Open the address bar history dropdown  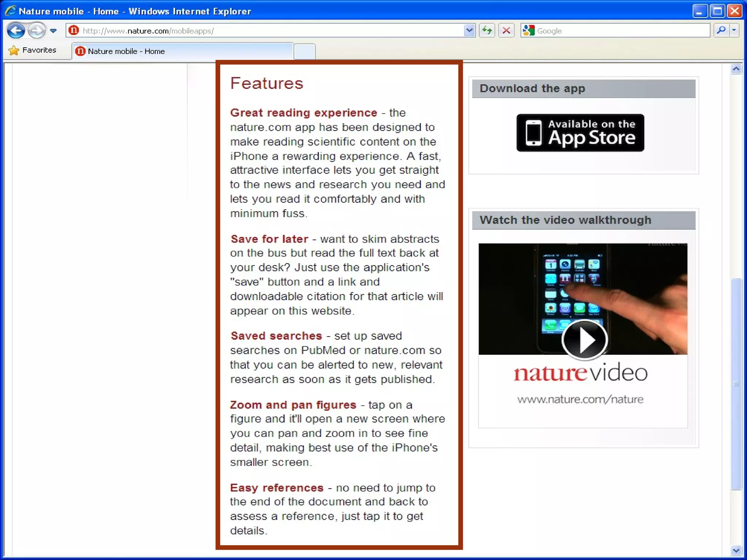pos(469,31)
